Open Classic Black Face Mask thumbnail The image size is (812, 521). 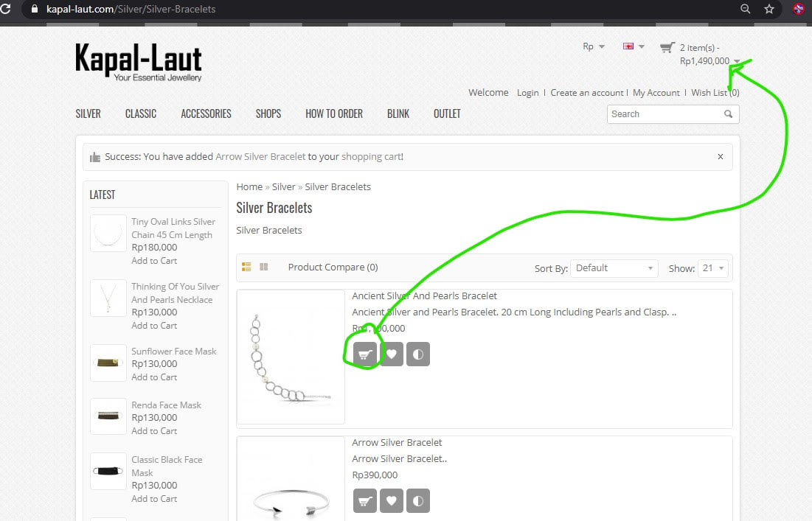coord(108,472)
